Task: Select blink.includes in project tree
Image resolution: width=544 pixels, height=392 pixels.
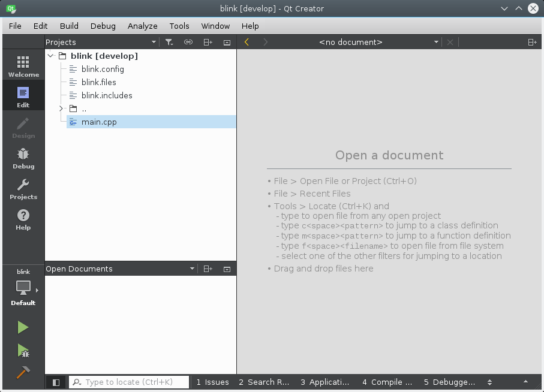Action: pos(107,95)
